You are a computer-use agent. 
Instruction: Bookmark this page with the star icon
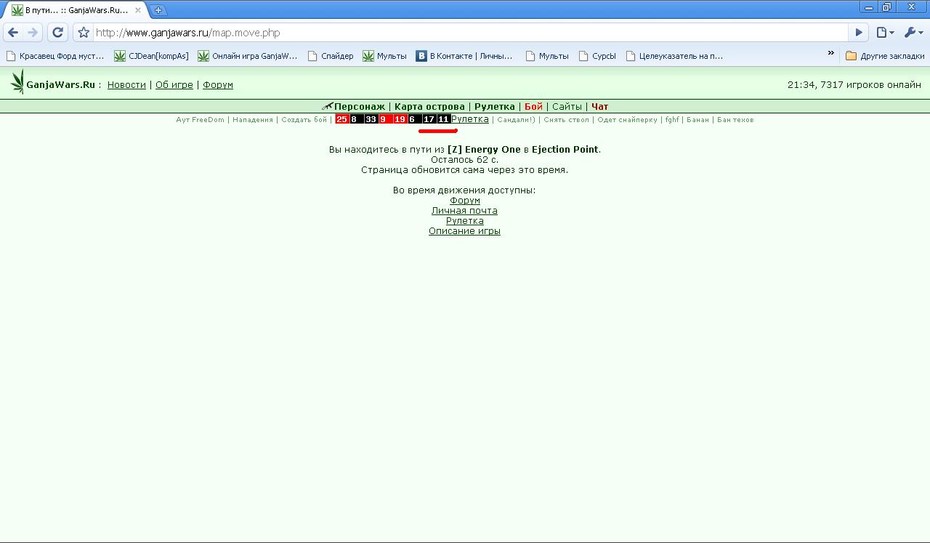(84, 33)
